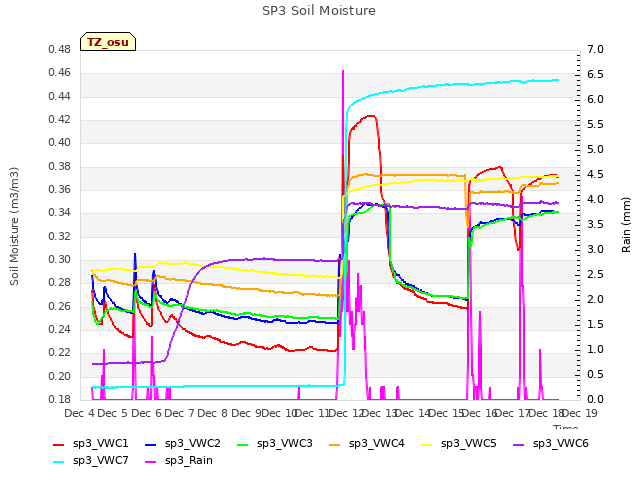Click the 0.48 left axis value

click(x=60, y=50)
